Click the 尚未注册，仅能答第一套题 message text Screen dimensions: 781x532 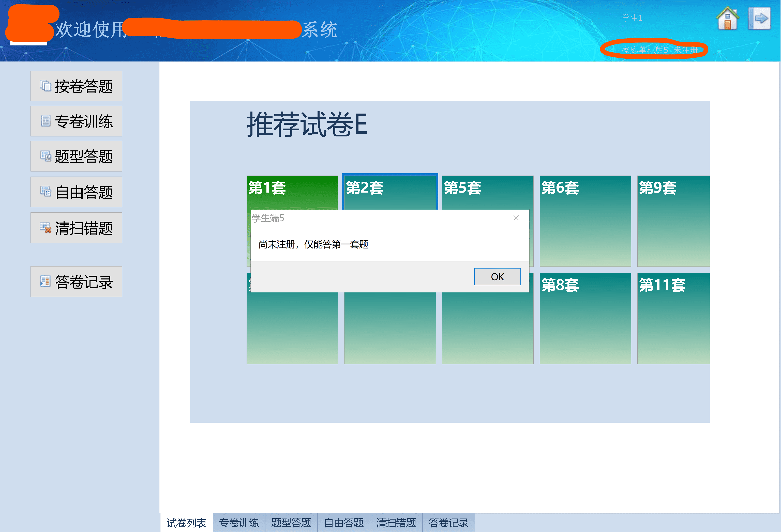(313, 244)
